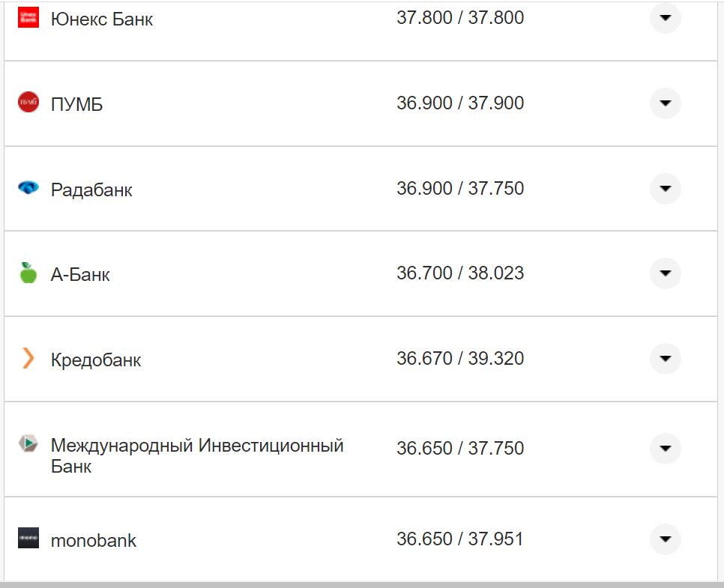Expand the Юнекс Банк rate details

coord(665,18)
